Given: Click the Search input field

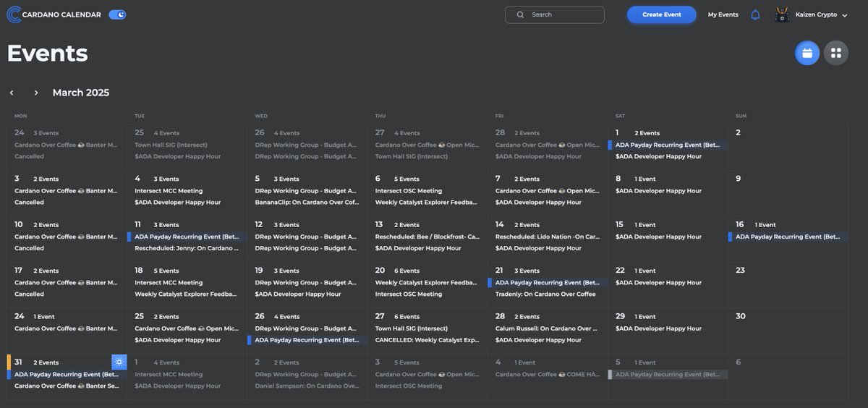Looking at the screenshot, I should pyautogui.click(x=555, y=14).
